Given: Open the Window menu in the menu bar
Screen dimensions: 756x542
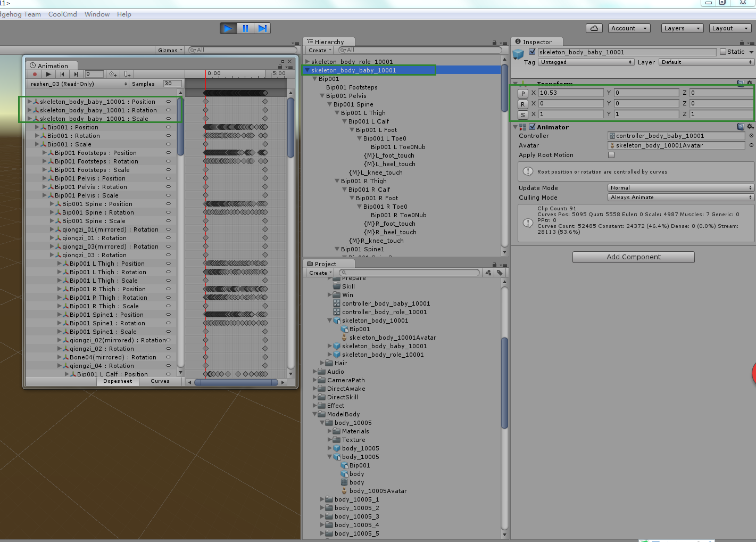Looking at the screenshot, I should (97, 14).
